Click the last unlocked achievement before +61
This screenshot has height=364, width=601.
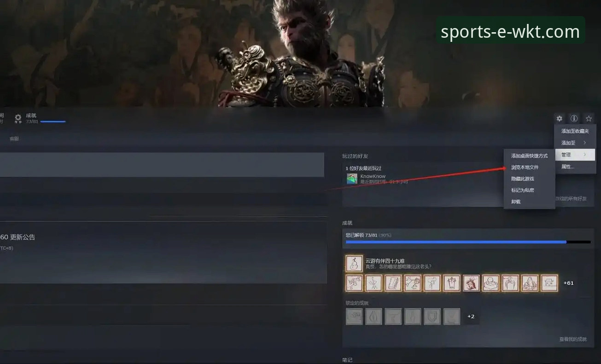[x=549, y=283]
